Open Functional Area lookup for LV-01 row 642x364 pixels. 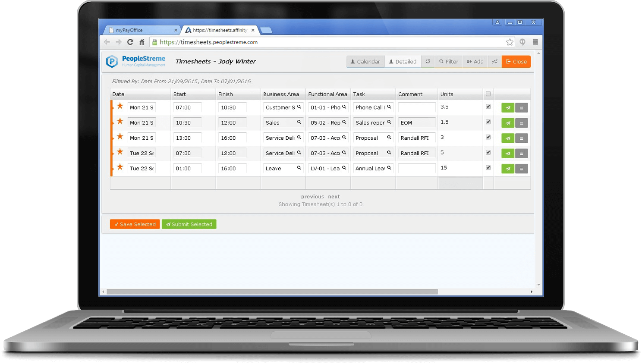(344, 168)
